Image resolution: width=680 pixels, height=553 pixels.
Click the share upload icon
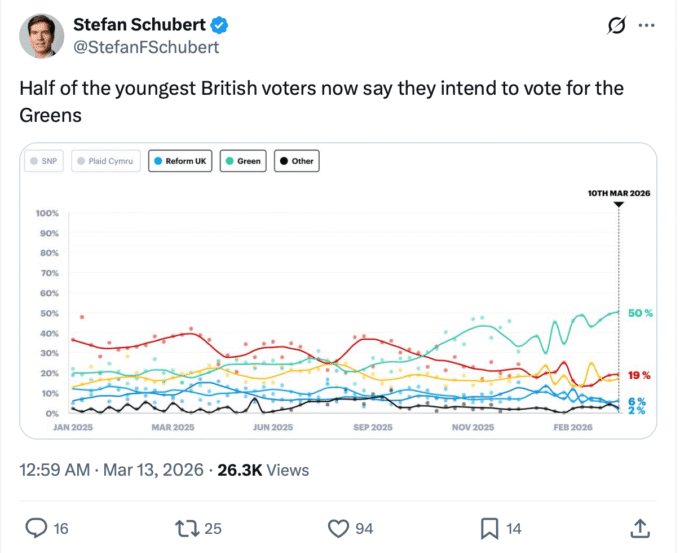point(640,527)
